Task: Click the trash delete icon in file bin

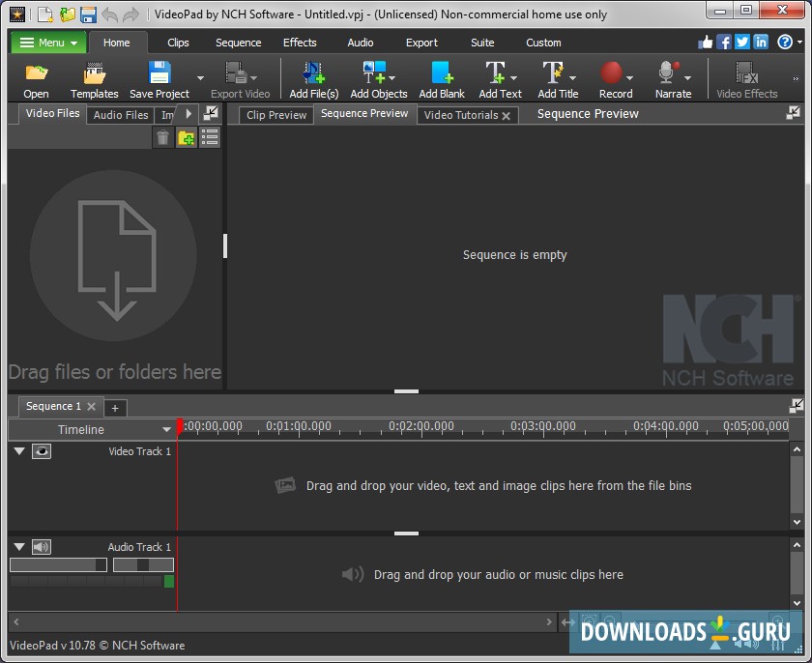Action: [x=162, y=138]
